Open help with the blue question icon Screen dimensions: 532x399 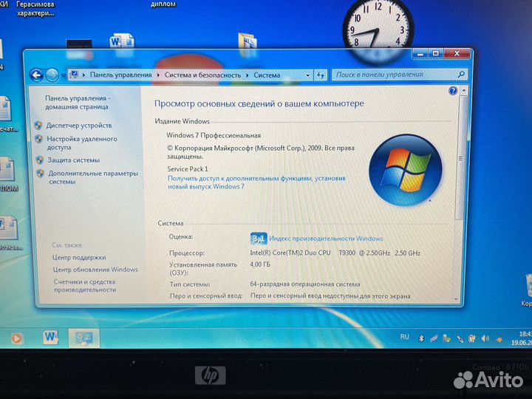tap(453, 91)
